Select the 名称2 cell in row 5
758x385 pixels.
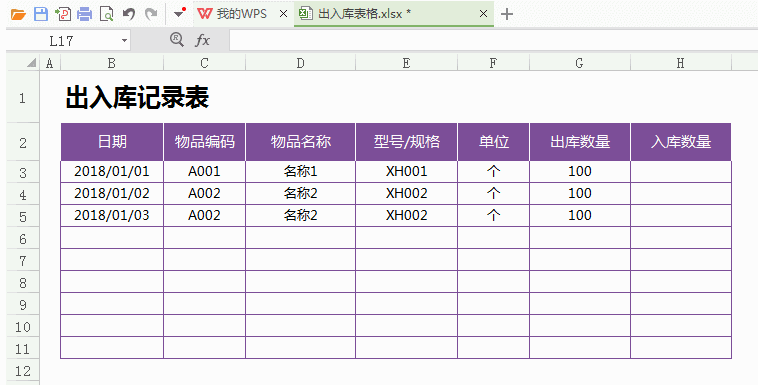[x=301, y=215]
